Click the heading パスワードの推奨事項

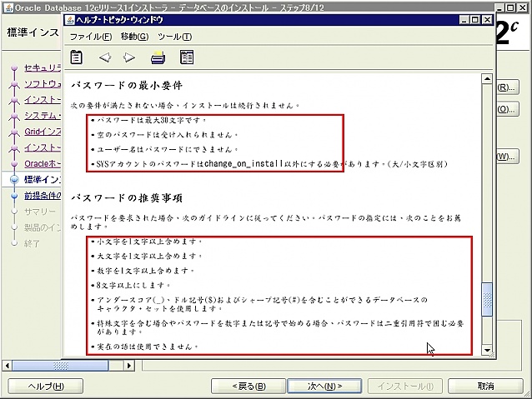(127, 198)
